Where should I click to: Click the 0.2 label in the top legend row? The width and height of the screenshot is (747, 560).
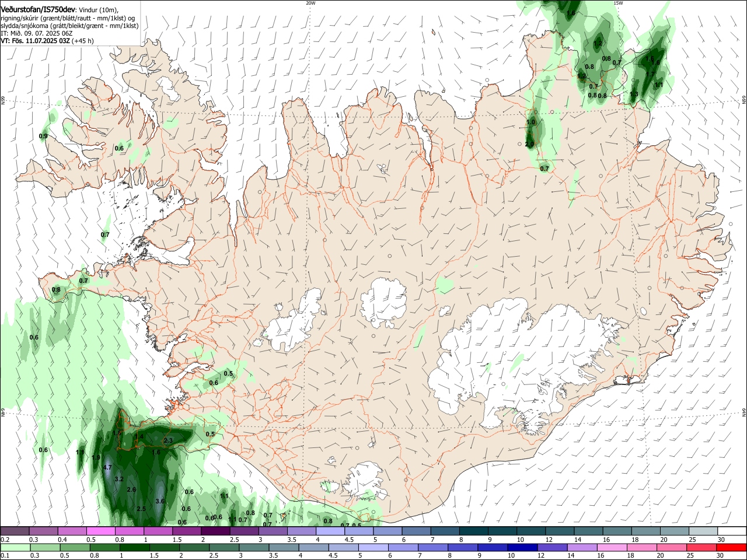pyautogui.click(x=5, y=540)
